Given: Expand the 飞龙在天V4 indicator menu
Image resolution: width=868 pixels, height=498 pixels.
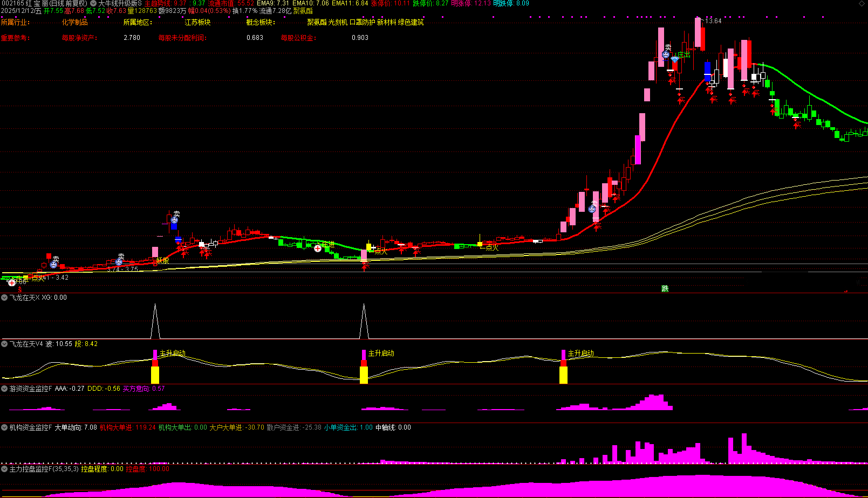Looking at the screenshot, I should tap(4, 344).
